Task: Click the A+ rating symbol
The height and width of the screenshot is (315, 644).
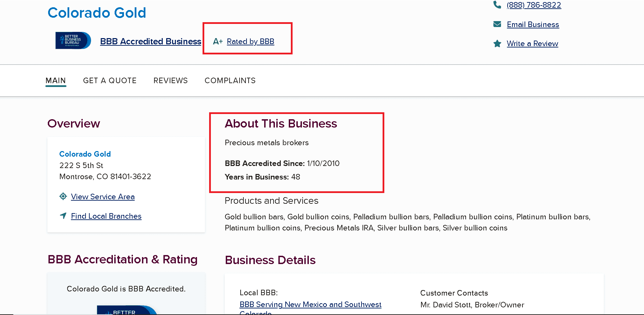Action: tap(217, 41)
